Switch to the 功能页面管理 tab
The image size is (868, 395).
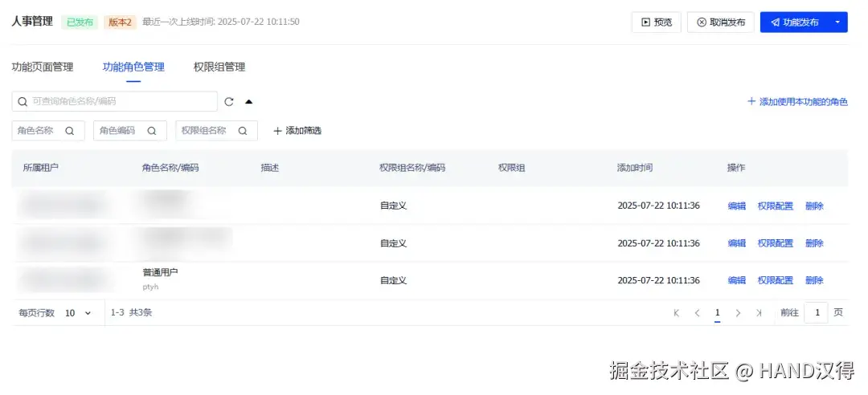42,67
